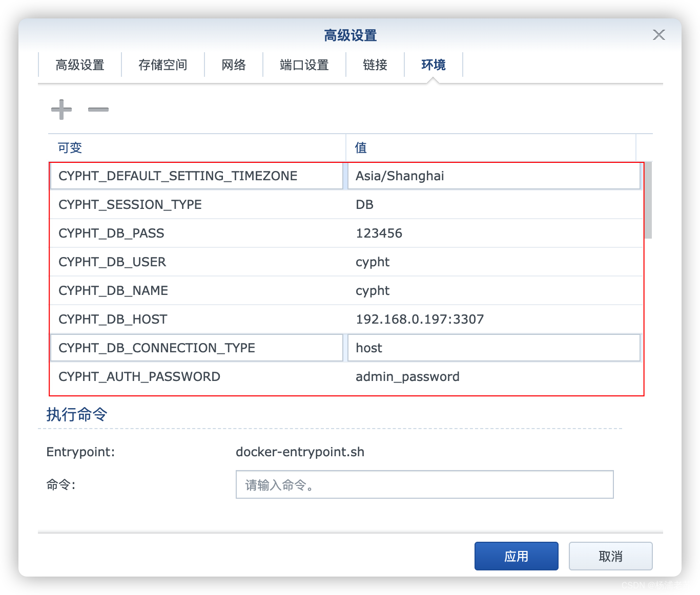Image resolution: width=700 pixels, height=595 pixels.
Task: Add a new environment variable with plus icon
Action: (x=61, y=110)
